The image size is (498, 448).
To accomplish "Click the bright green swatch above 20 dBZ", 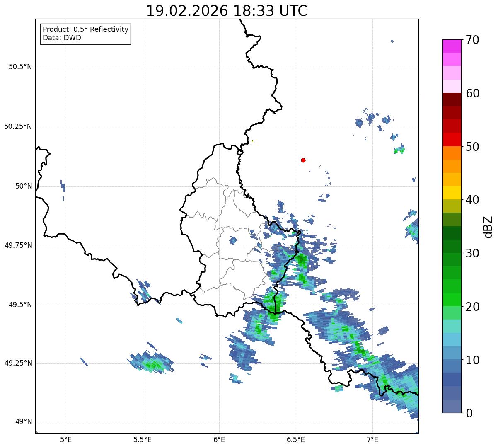I will 452,300.
